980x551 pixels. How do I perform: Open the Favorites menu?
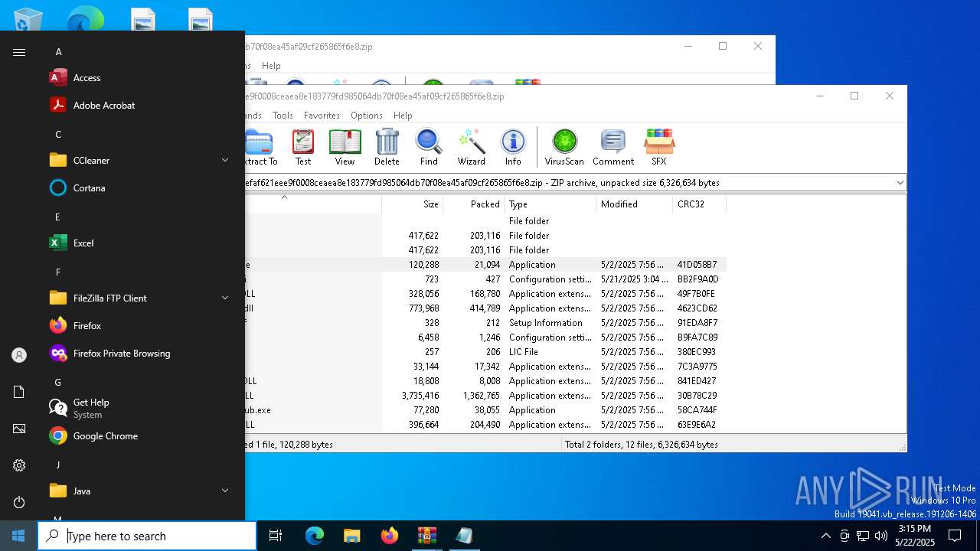click(x=322, y=116)
